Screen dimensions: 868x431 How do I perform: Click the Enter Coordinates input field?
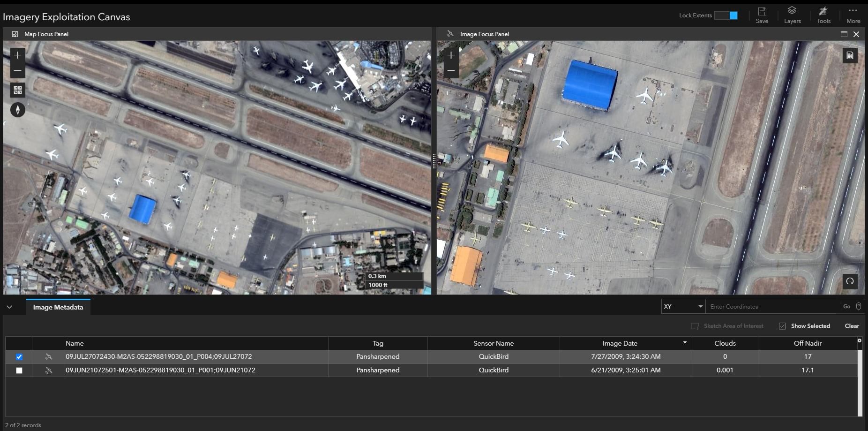coord(773,307)
